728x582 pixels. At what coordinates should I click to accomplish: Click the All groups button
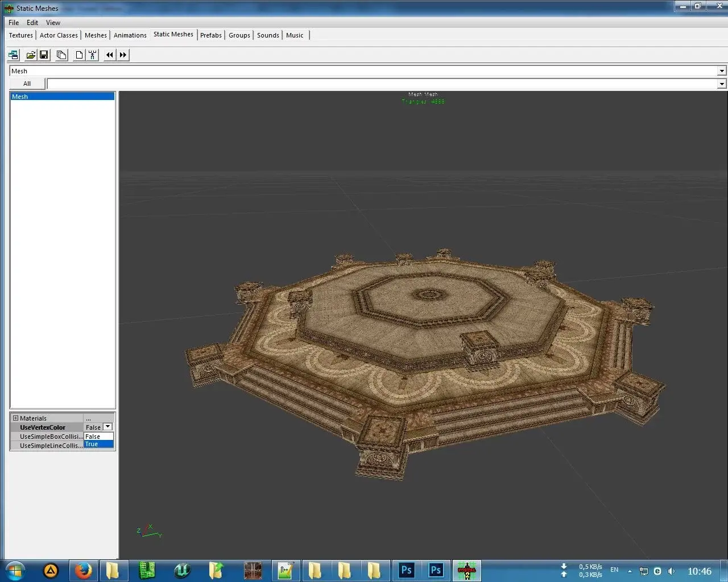click(x=27, y=84)
